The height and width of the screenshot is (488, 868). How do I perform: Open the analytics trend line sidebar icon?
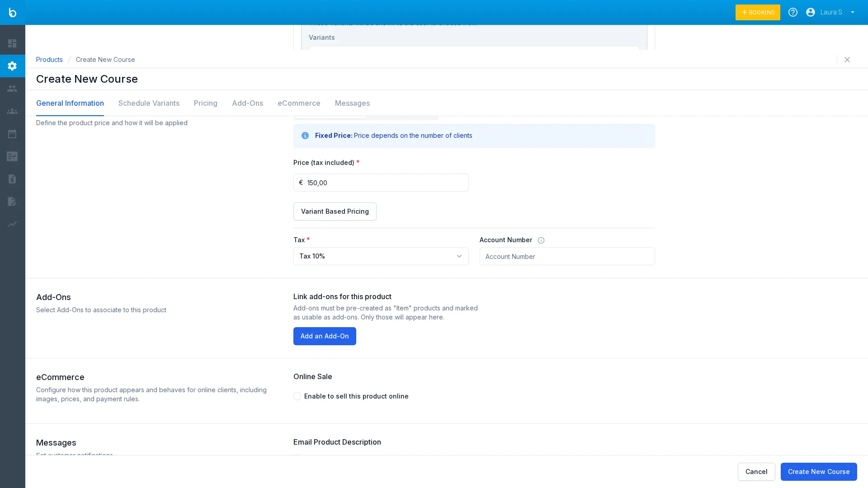12,224
